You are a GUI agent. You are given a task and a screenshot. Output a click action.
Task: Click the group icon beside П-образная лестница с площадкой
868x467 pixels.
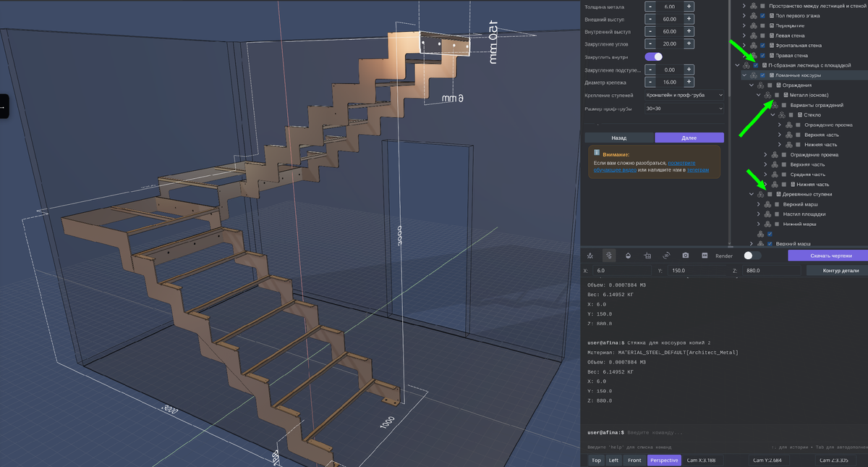(746, 65)
